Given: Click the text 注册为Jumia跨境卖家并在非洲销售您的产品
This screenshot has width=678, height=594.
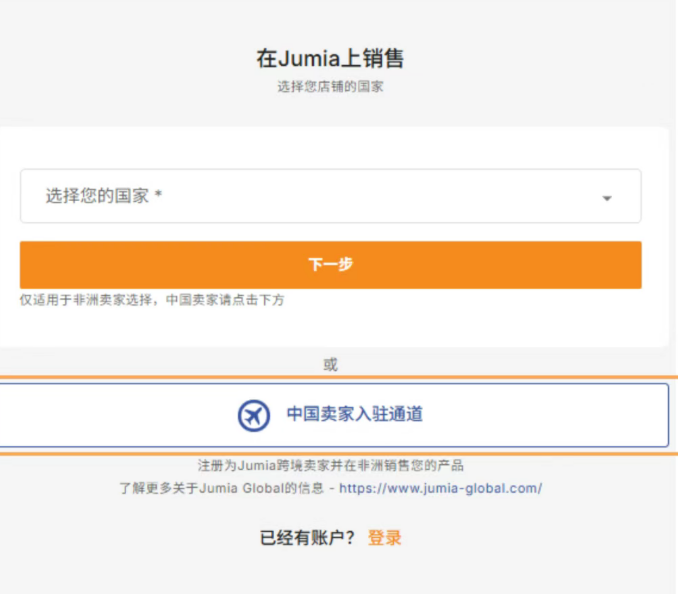Looking at the screenshot, I should (330, 466).
